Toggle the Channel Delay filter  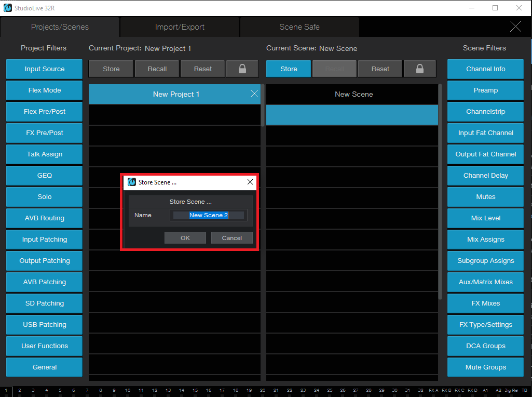tap(485, 176)
